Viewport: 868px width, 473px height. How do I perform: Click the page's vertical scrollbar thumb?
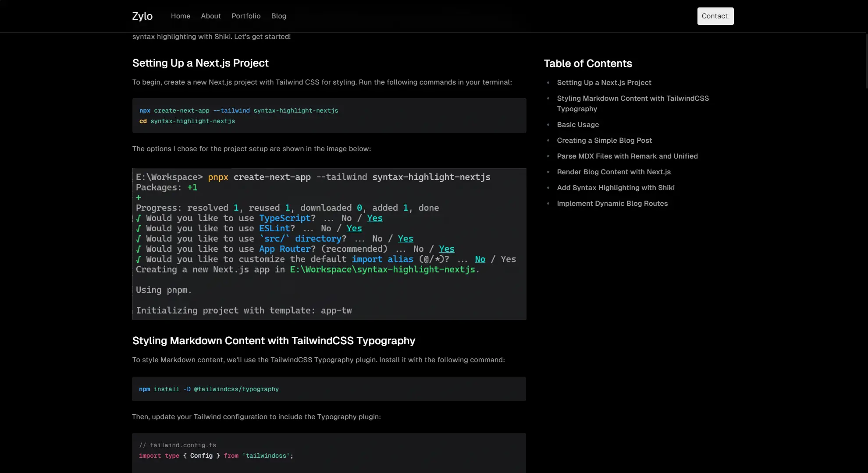pos(866,61)
